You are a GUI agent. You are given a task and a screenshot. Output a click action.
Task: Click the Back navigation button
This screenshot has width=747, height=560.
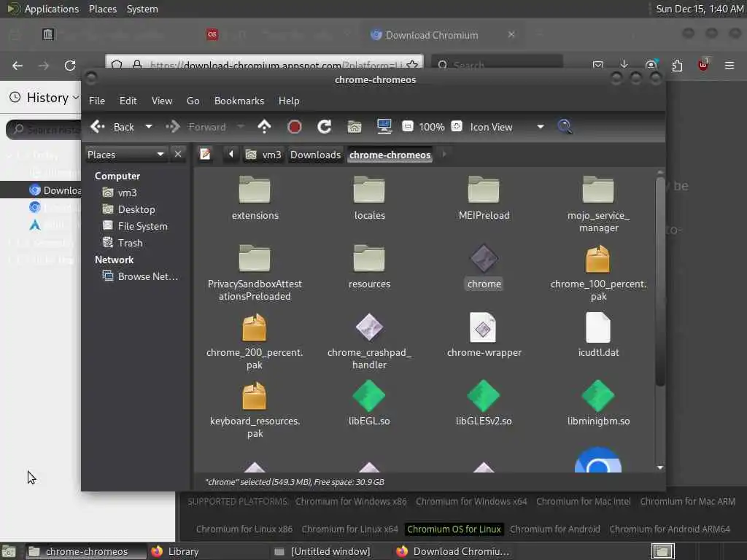click(114, 127)
